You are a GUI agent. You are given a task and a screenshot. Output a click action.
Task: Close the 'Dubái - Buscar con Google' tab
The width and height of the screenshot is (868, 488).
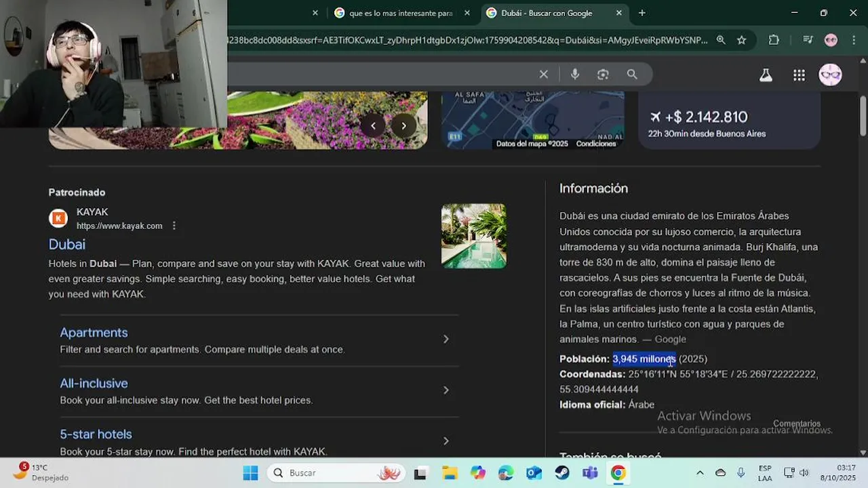pyautogui.click(x=618, y=13)
